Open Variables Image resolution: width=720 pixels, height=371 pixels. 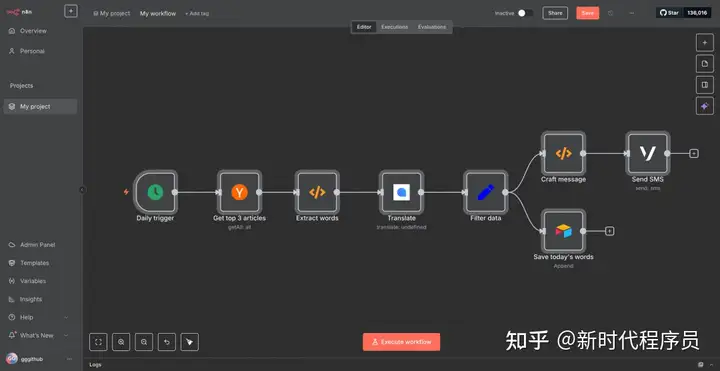coord(40,281)
